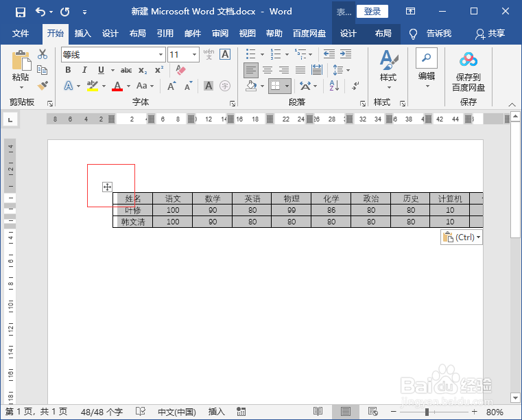This screenshot has width=522, height=420.
Task: Apply enclosed character circle icon
Action: pos(225,86)
